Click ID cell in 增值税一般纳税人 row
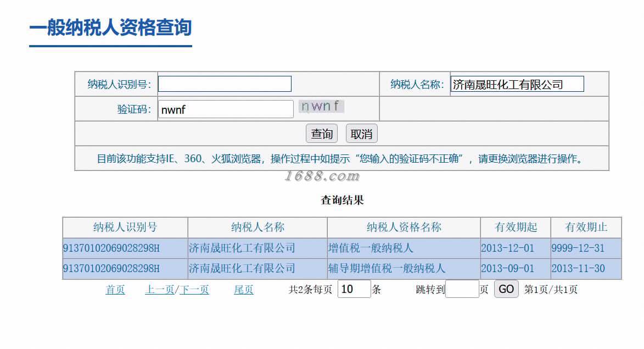The height and width of the screenshot is (349, 644). (125, 248)
